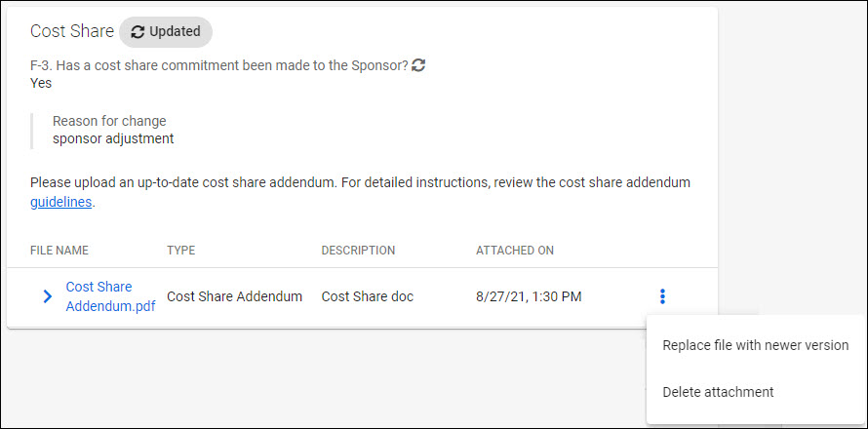Click the Updated label text

(x=175, y=32)
